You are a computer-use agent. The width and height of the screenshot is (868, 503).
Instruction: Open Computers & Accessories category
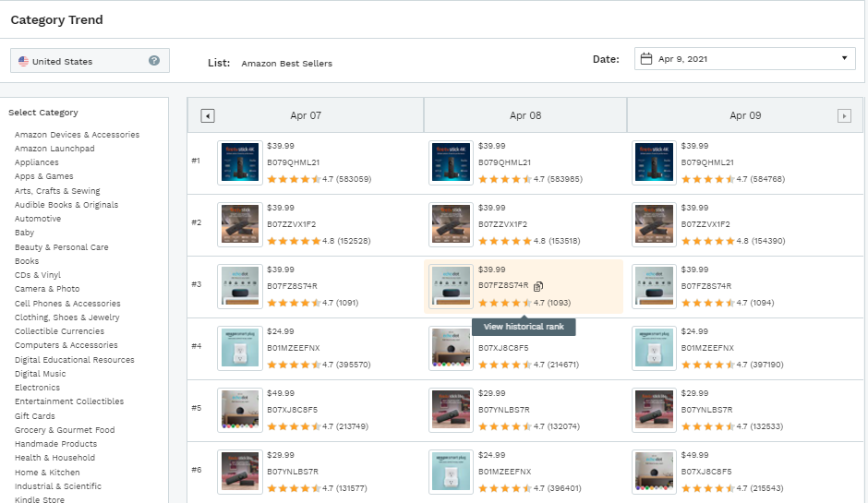pos(66,345)
